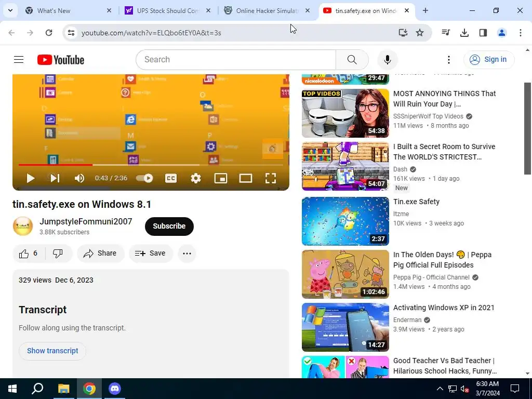Switch to theater mode

click(246, 178)
